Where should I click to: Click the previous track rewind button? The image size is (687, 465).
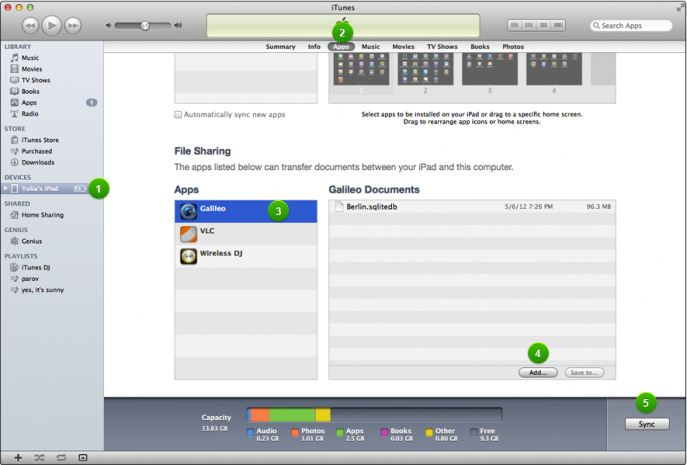click(x=30, y=25)
